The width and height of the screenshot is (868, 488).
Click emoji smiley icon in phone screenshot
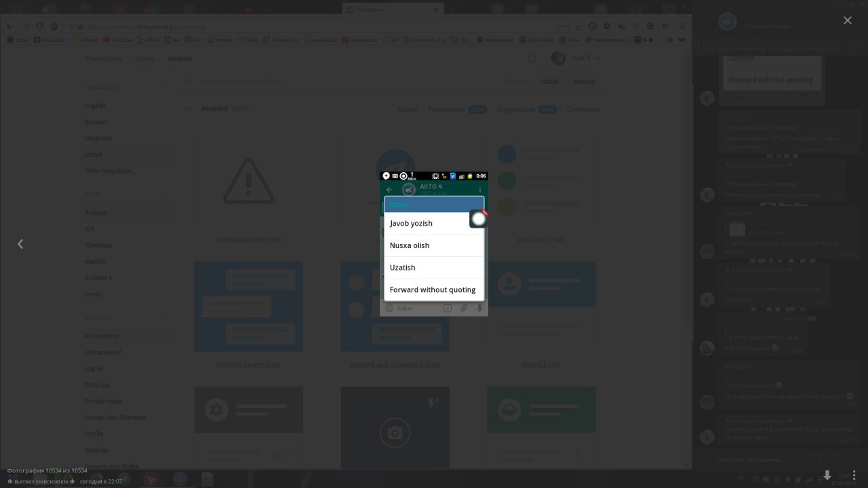tap(389, 308)
